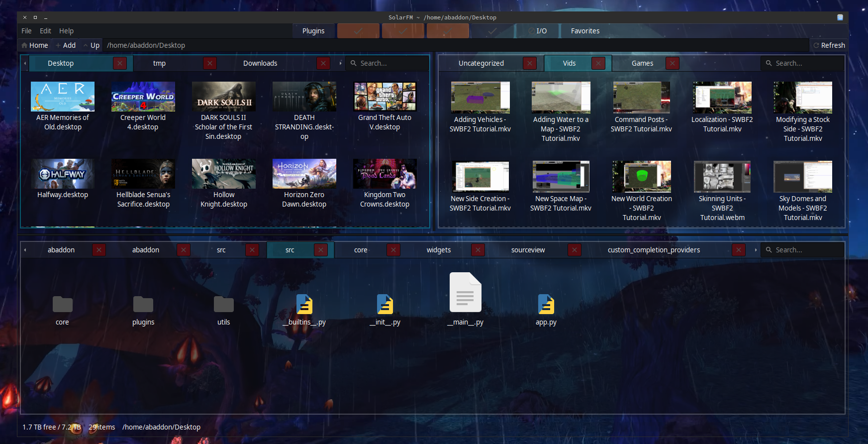Go Up one directory level

pyautogui.click(x=92, y=45)
